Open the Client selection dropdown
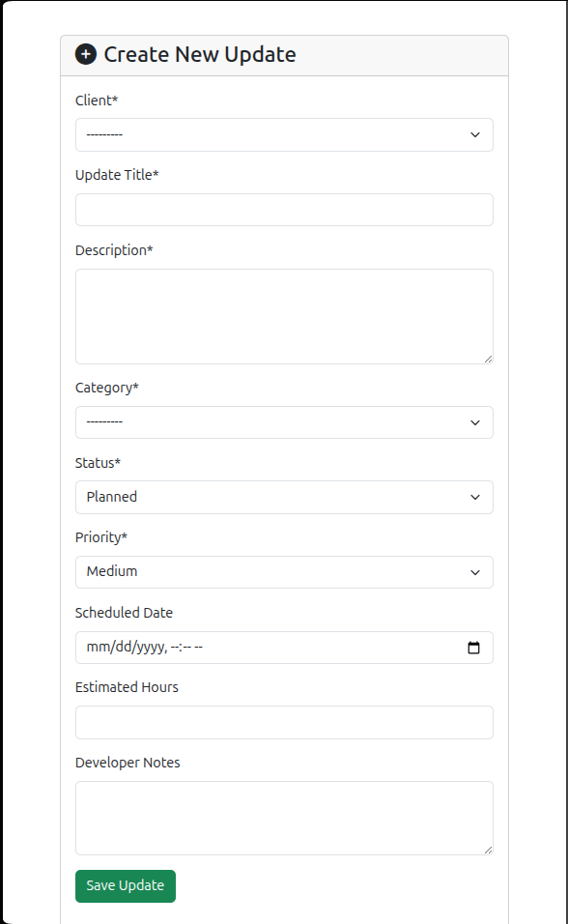568x924 pixels. click(284, 134)
